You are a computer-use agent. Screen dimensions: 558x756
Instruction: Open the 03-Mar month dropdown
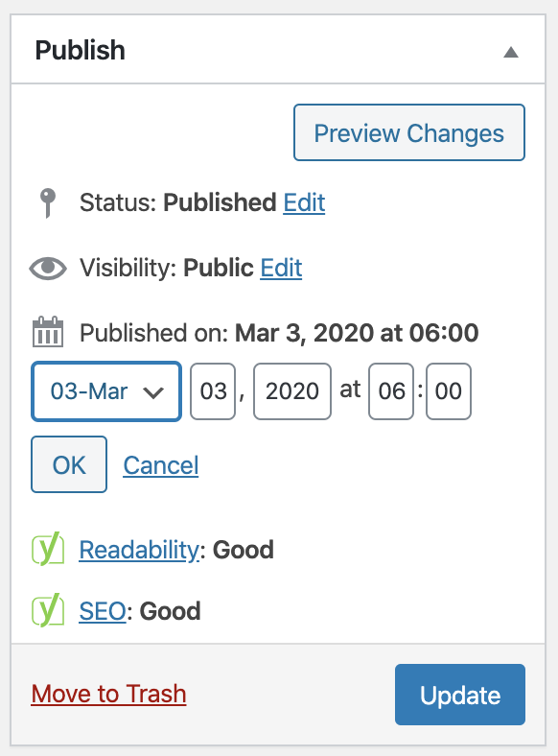tap(106, 391)
